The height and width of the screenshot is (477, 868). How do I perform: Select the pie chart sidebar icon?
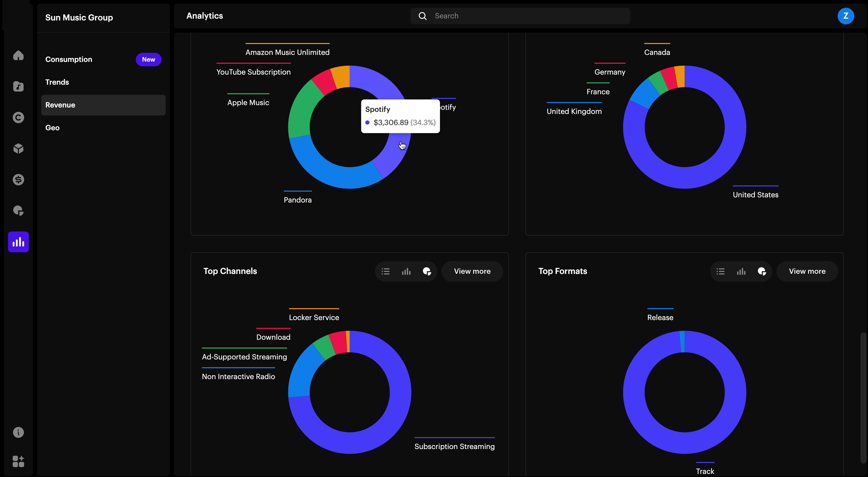tap(18, 211)
